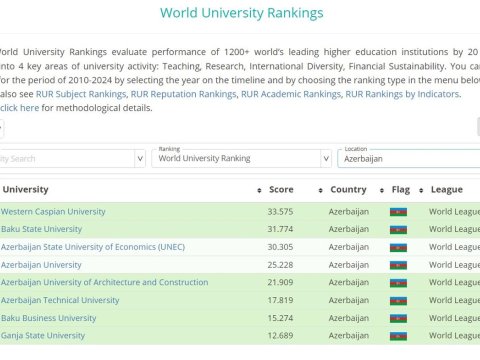480x360 pixels.
Task: Click the sort arrows left of League
Action: point(421,190)
